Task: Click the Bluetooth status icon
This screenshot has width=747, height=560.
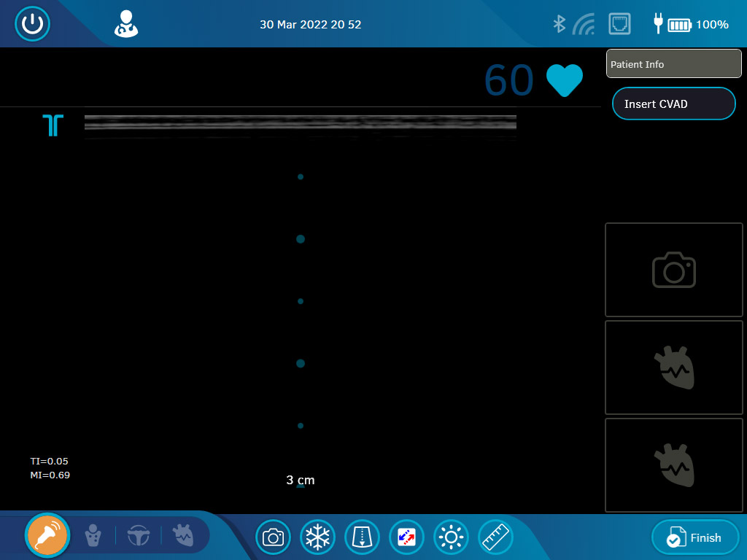Action: click(559, 24)
